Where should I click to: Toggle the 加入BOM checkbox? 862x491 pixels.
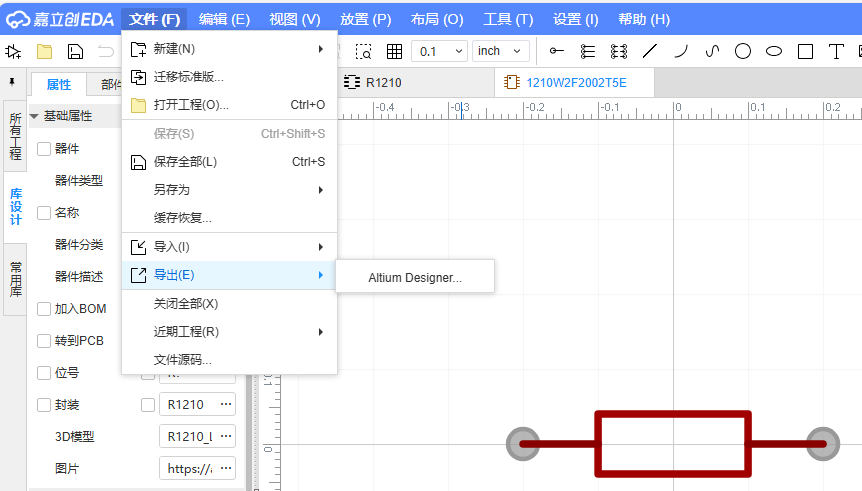44,309
